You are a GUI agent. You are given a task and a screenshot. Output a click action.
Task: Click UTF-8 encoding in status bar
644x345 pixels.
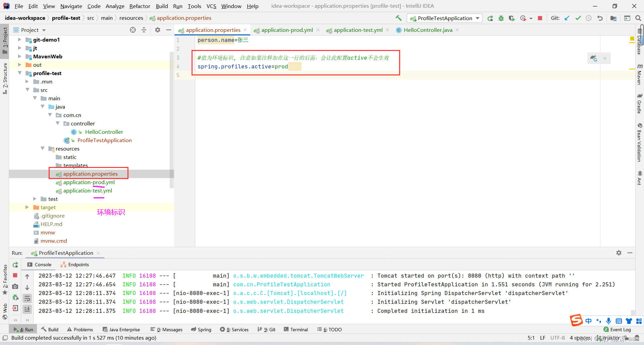[557, 338]
